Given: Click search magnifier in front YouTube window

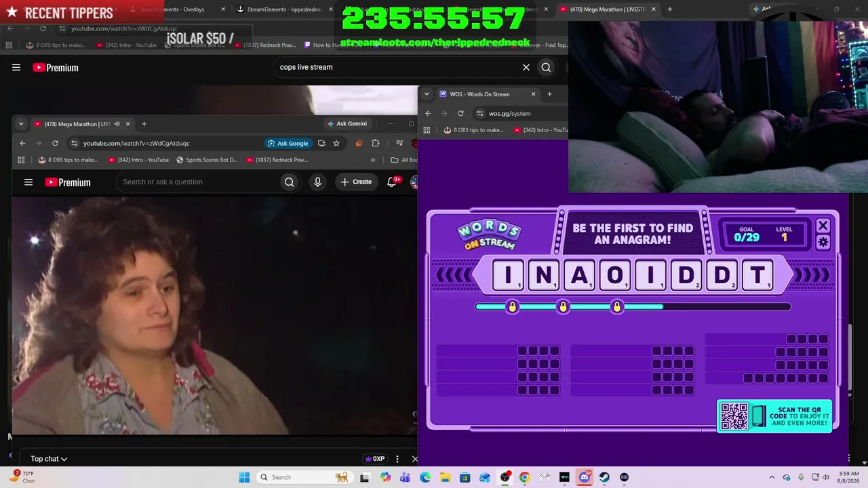Looking at the screenshot, I should (290, 182).
